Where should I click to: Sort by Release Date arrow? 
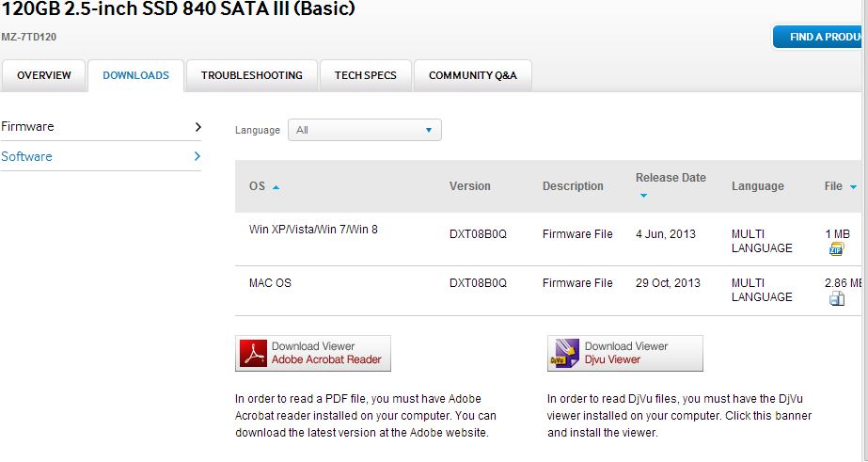[x=643, y=196]
